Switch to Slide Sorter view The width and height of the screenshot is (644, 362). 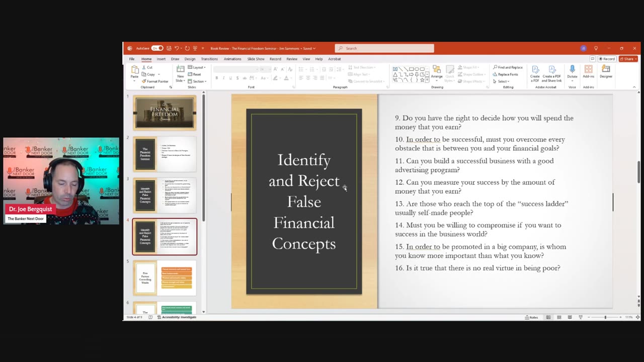click(x=559, y=317)
